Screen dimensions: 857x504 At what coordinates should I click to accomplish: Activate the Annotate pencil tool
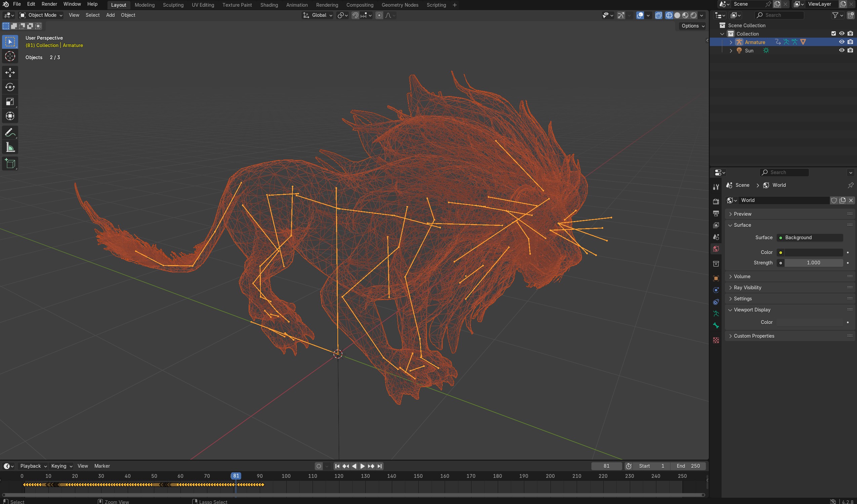tap(10, 133)
